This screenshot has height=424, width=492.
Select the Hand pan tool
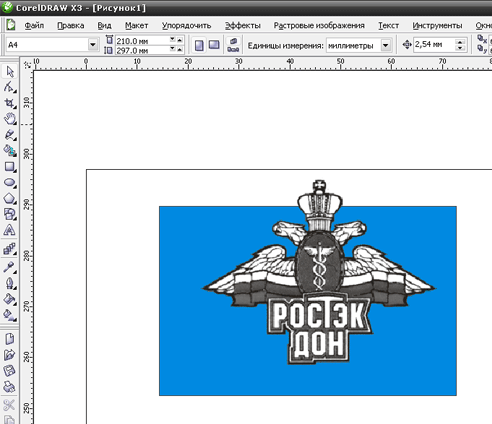pos(10,119)
